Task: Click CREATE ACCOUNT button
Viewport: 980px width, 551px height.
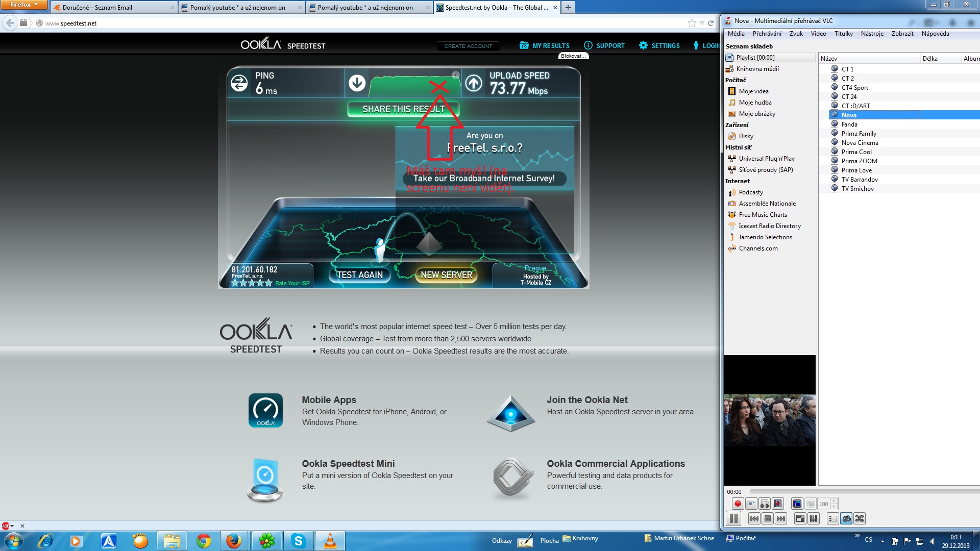Action: [468, 46]
